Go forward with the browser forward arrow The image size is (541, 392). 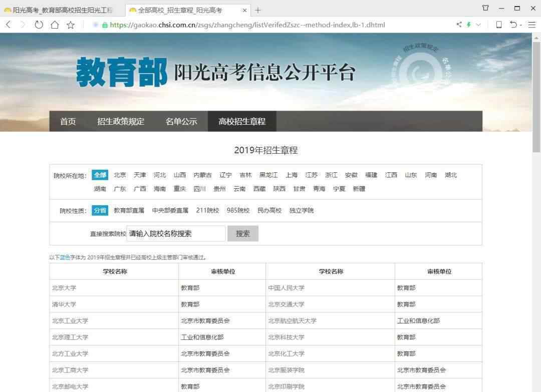tap(23, 25)
